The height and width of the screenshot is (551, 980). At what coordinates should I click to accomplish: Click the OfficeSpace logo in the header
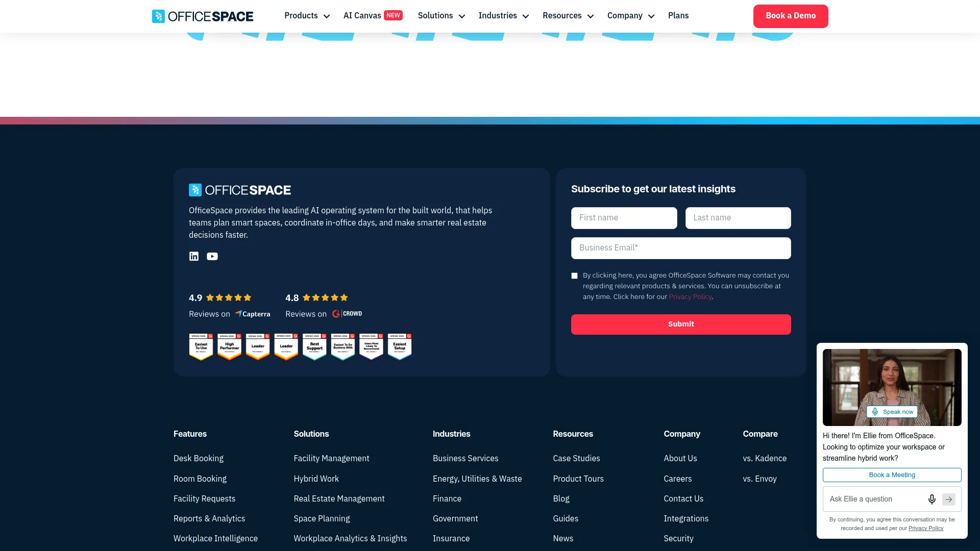click(203, 16)
